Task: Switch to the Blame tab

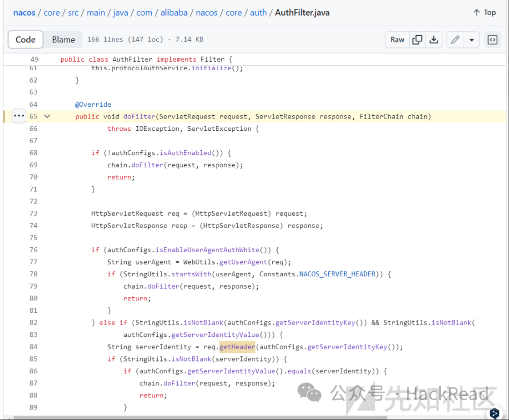Action: point(63,40)
